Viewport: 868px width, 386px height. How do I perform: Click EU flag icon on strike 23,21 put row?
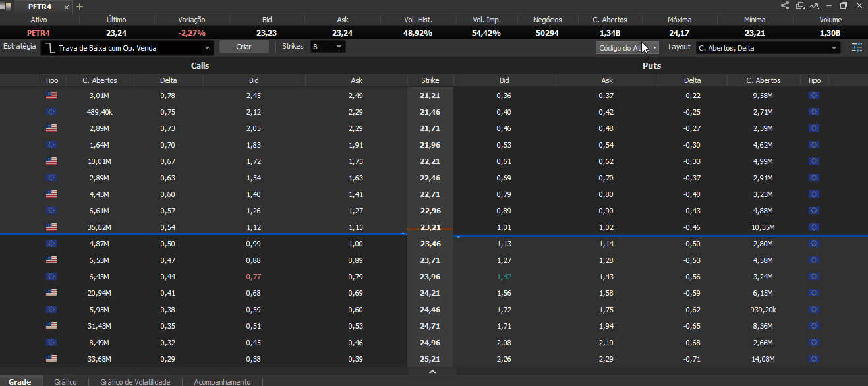coord(814,227)
